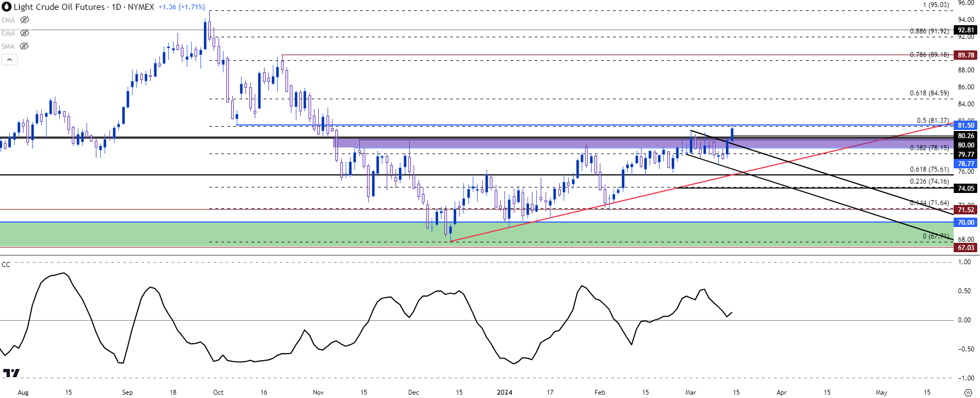Screen dimensions: 980x398
Task: Click the Nov label on time axis
Action: tap(318, 392)
